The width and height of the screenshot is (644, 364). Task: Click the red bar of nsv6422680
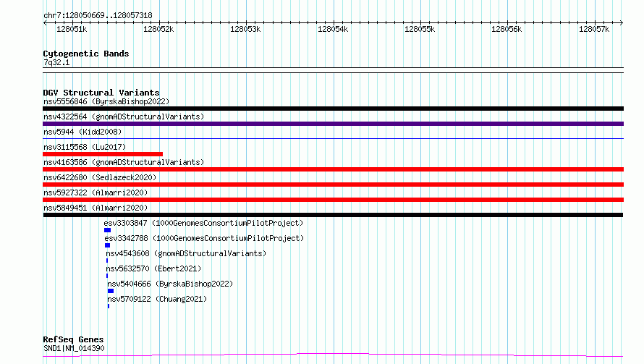pyautogui.click(x=333, y=185)
